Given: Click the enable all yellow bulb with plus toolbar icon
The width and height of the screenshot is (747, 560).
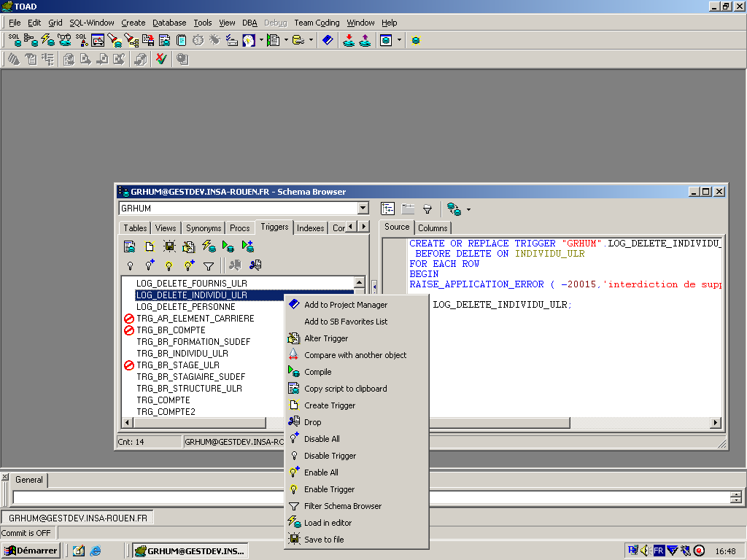Looking at the screenshot, I should 189,265.
